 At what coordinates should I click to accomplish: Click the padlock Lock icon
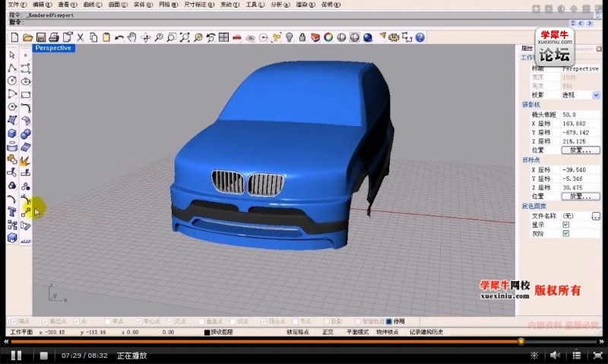(x=302, y=37)
